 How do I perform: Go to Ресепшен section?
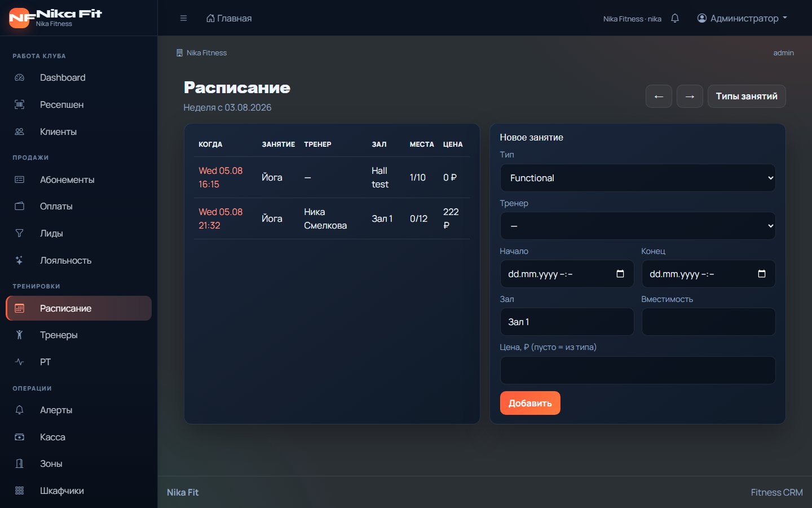(78, 104)
